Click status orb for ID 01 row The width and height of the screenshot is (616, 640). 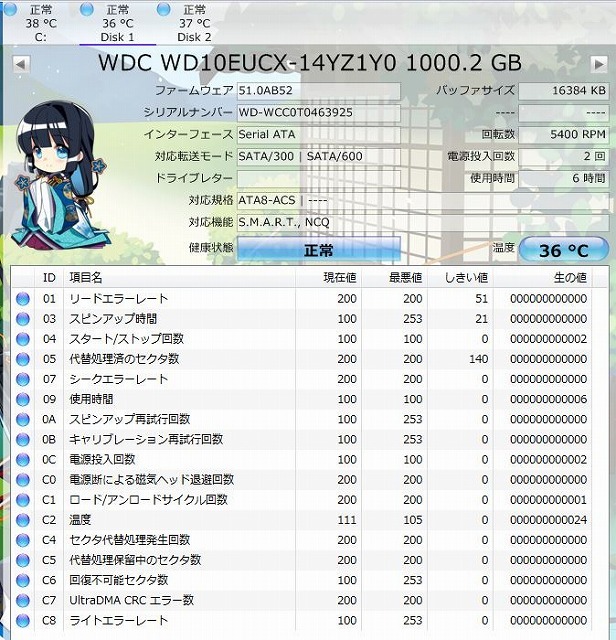point(23,299)
